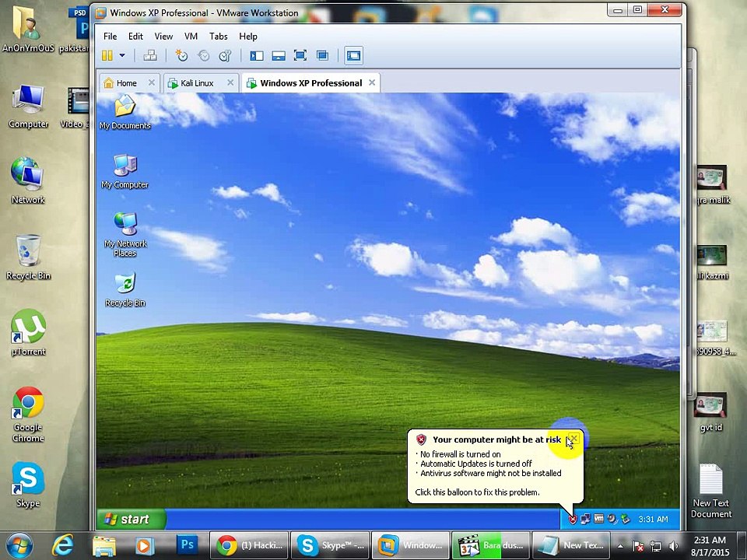
Task: Open the power options dropdown arrow
Action: tap(122, 56)
